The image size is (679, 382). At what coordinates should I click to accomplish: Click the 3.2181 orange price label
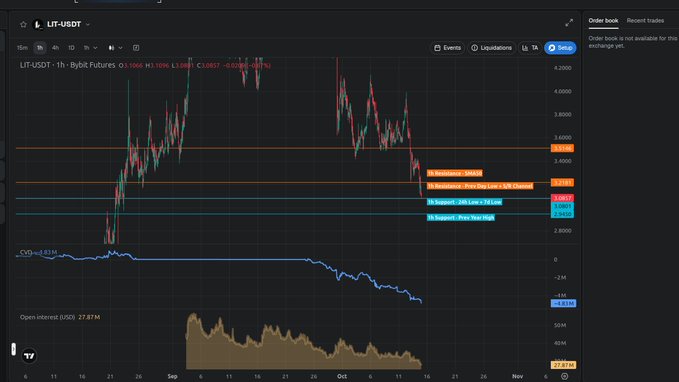562,182
